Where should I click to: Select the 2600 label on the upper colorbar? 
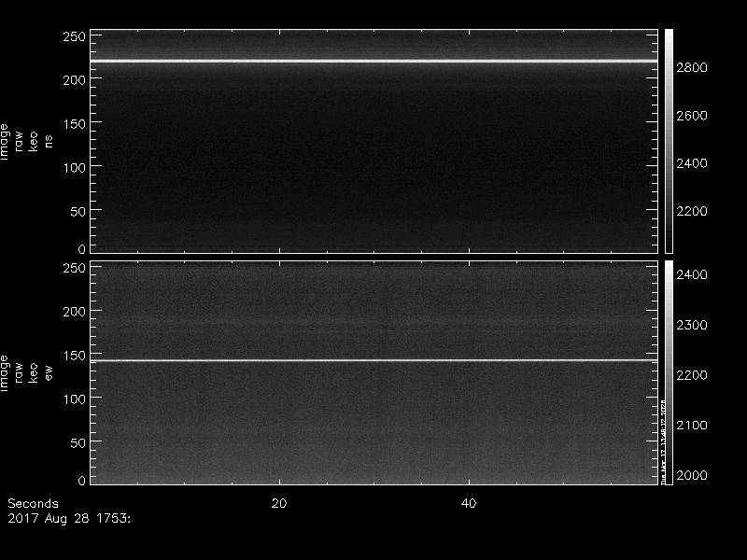coord(693,116)
